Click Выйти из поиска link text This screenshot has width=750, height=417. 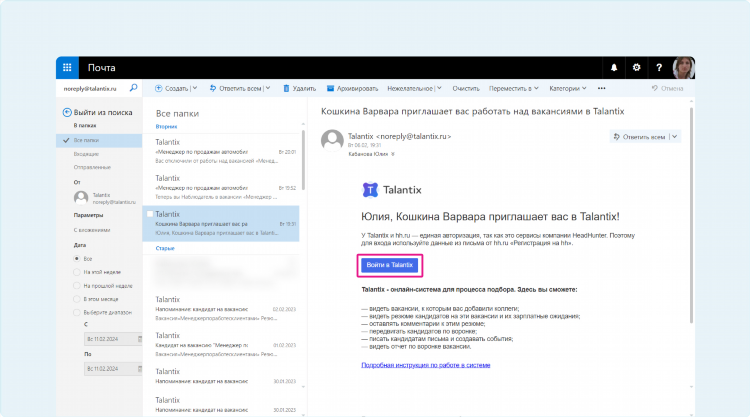[103, 112]
